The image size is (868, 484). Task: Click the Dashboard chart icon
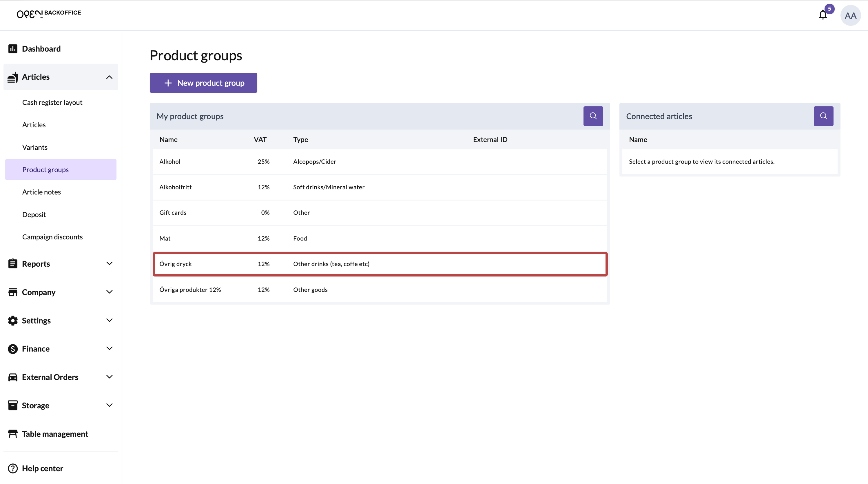[13, 49]
